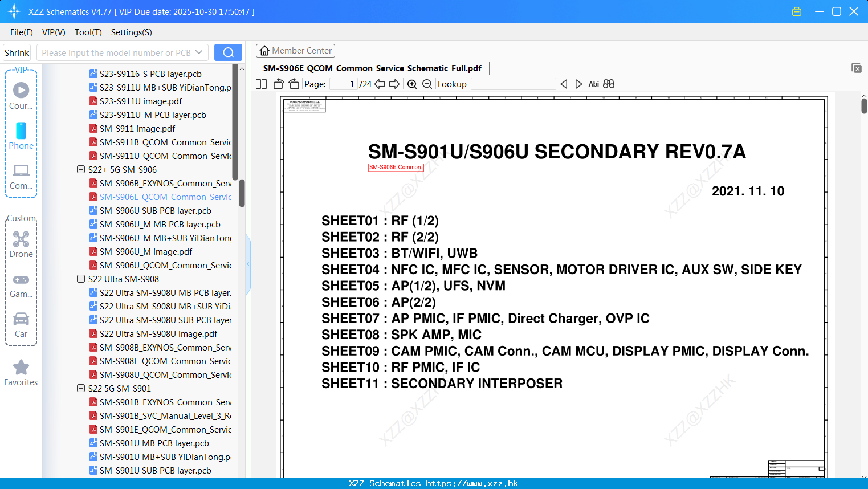
Task: Open the Favorites star
Action: [x=21, y=373]
